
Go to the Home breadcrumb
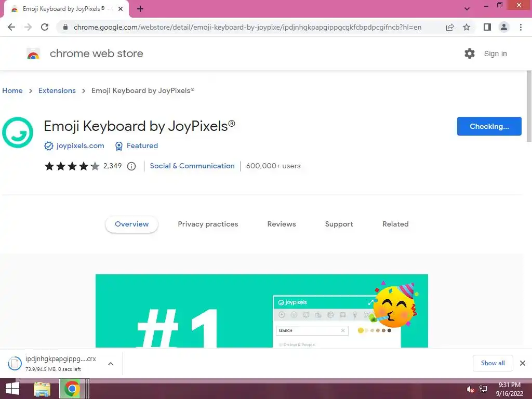click(12, 90)
